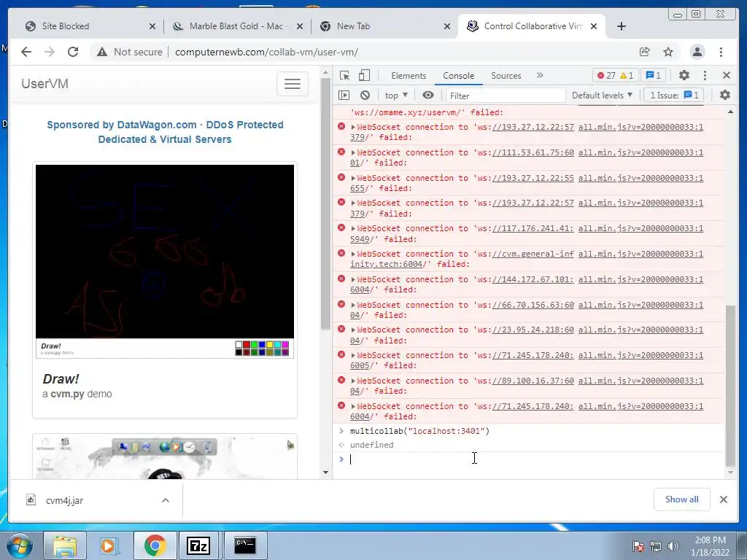
Task: Click the multicollab("localhost:3401") command text
Action: tap(419, 431)
